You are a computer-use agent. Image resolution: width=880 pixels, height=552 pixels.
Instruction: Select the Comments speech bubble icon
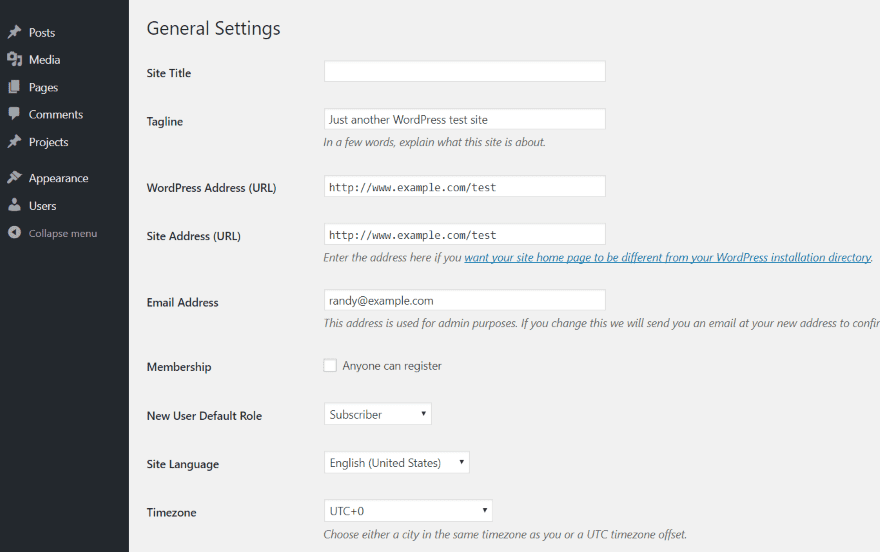(x=15, y=114)
